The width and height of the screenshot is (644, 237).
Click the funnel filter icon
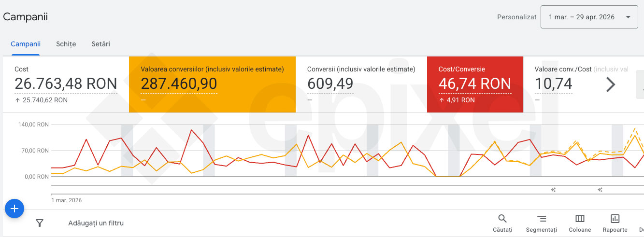[40, 223]
